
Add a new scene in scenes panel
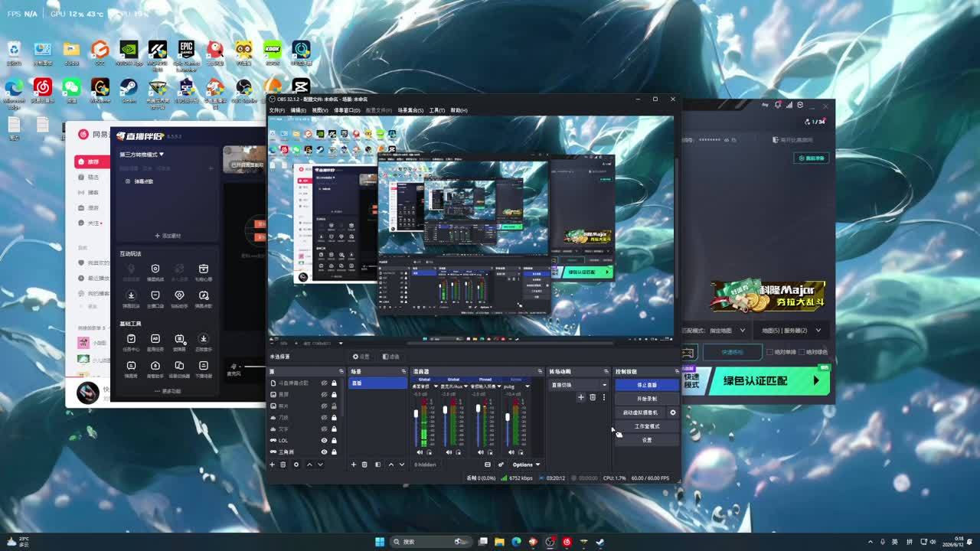point(353,465)
